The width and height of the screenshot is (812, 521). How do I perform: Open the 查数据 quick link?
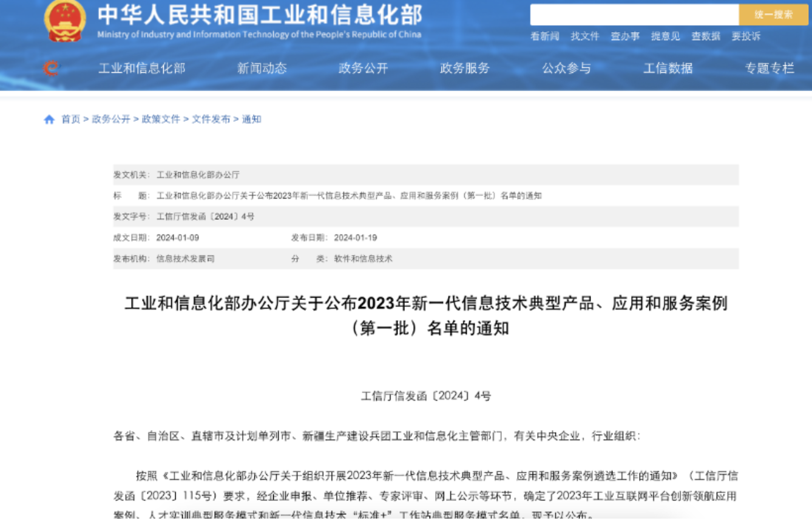(x=705, y=36)
